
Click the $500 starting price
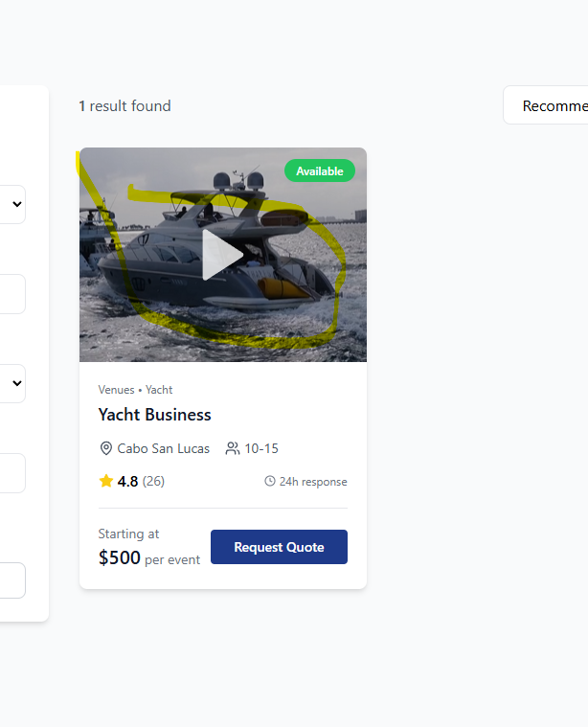coord(120,557)
